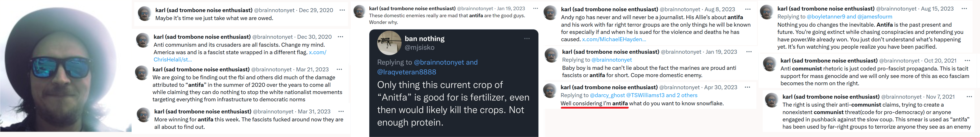The width and height of the screenshot is (980, 137).
Task: Click the @boyletanner9 mention
Action: coord(825,17)
